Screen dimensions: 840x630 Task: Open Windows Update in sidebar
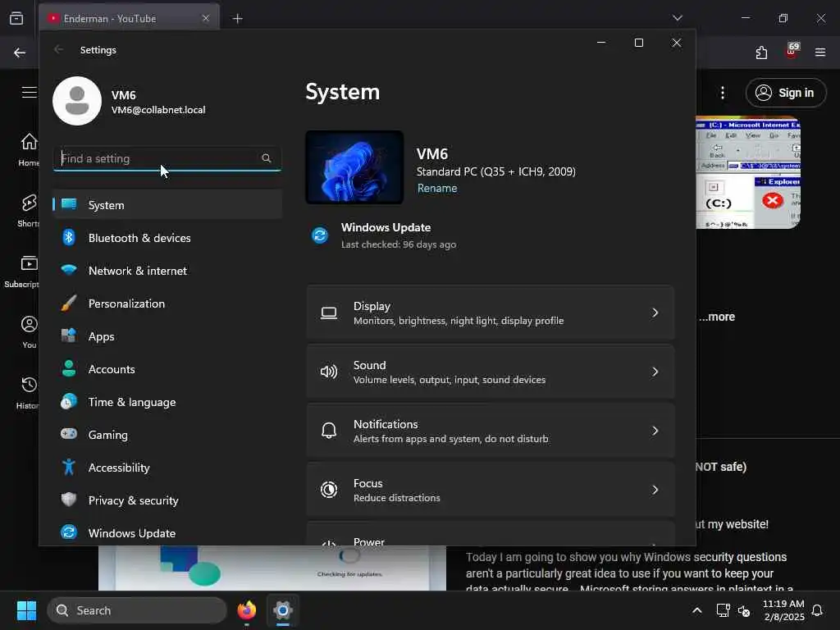click(167, 533)
